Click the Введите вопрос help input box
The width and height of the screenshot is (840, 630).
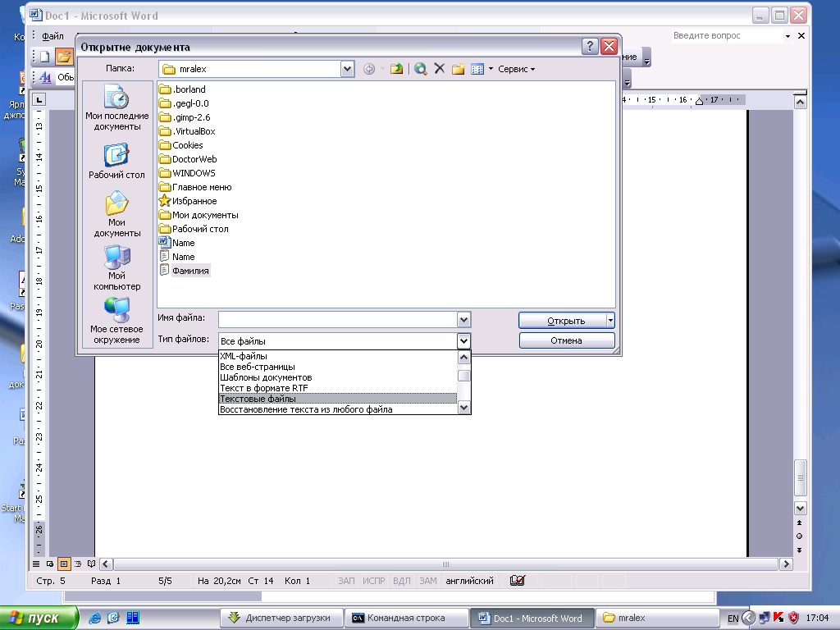point(727,36)
